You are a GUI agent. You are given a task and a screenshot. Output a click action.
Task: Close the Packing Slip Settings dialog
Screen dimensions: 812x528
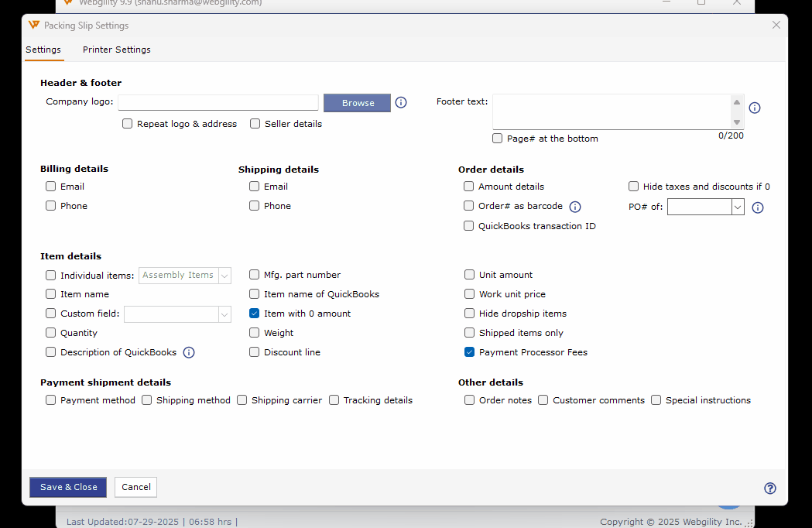click(776, 25)
